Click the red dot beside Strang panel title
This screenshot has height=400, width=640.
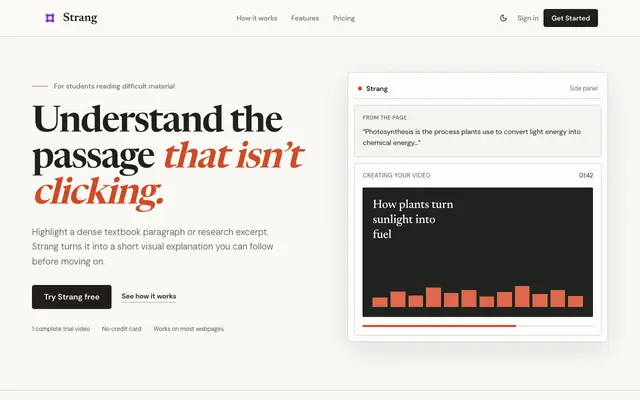click(360, 89)
